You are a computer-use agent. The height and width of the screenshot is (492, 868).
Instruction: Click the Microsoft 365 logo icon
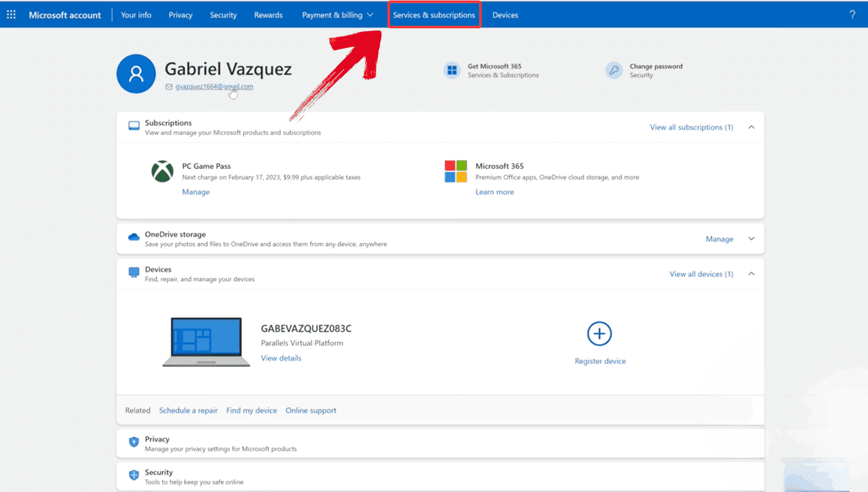[x=456, y=171]
